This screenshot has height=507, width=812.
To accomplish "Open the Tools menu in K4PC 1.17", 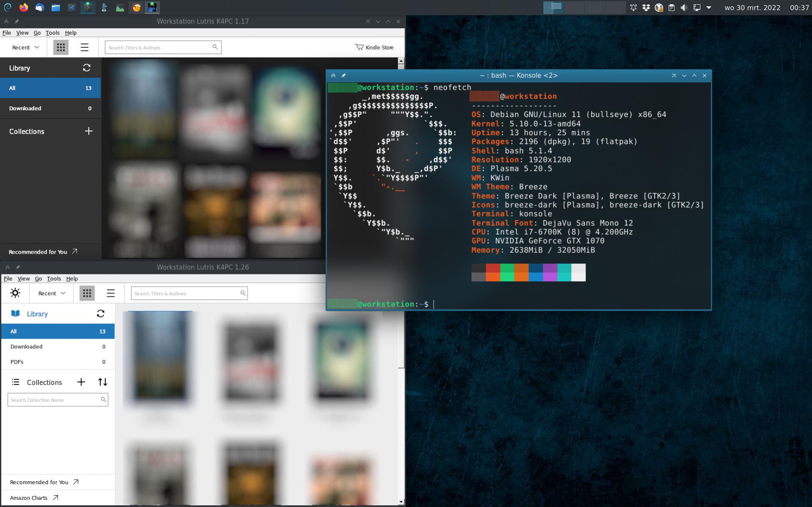I will [52, 33].
